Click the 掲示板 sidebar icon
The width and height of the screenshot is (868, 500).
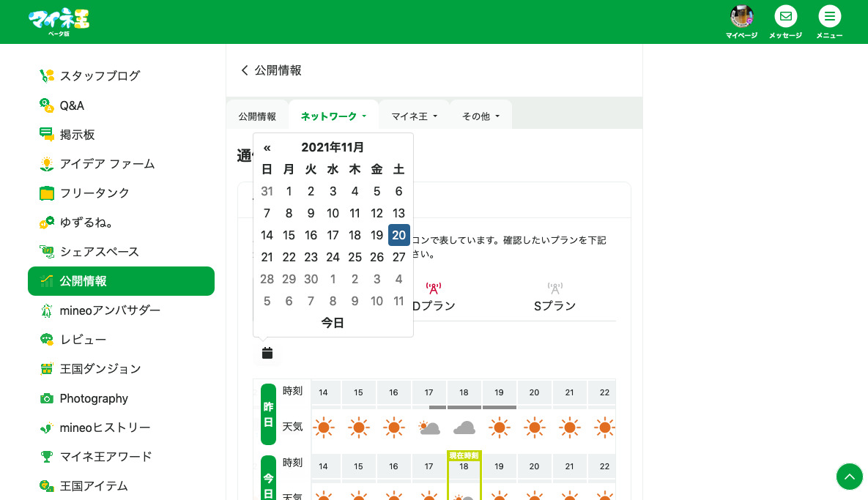tap(46, 135)
